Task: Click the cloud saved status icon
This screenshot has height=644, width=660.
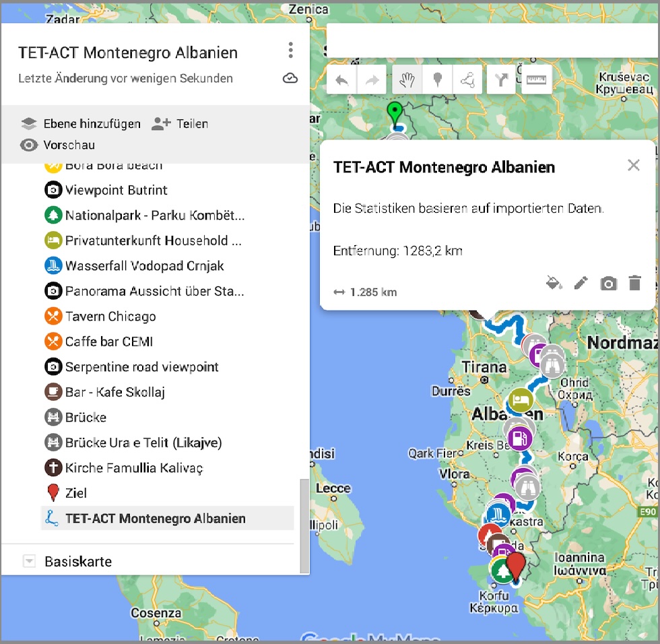Action: click(x=290, y=78)
